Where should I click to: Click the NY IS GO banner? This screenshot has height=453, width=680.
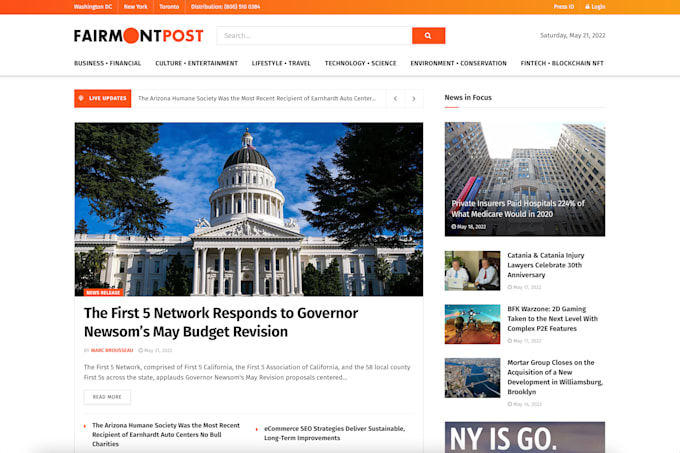tap(525, 437)
